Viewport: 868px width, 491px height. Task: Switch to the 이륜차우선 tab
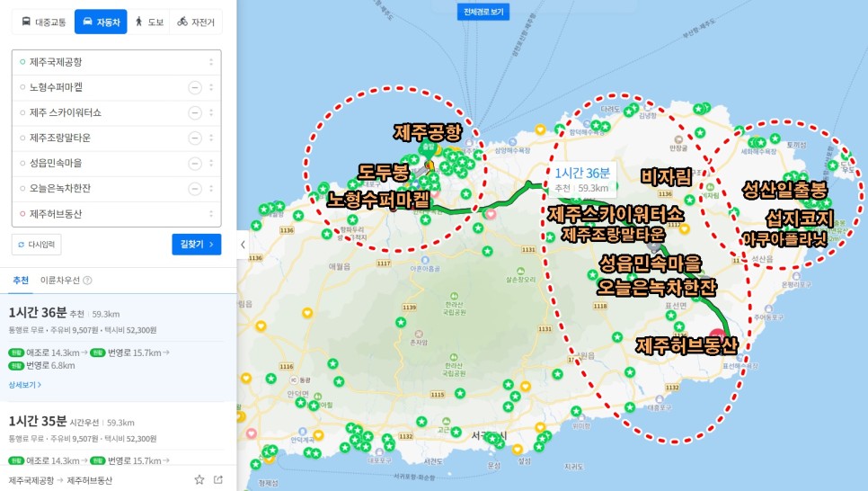point(60,281)
